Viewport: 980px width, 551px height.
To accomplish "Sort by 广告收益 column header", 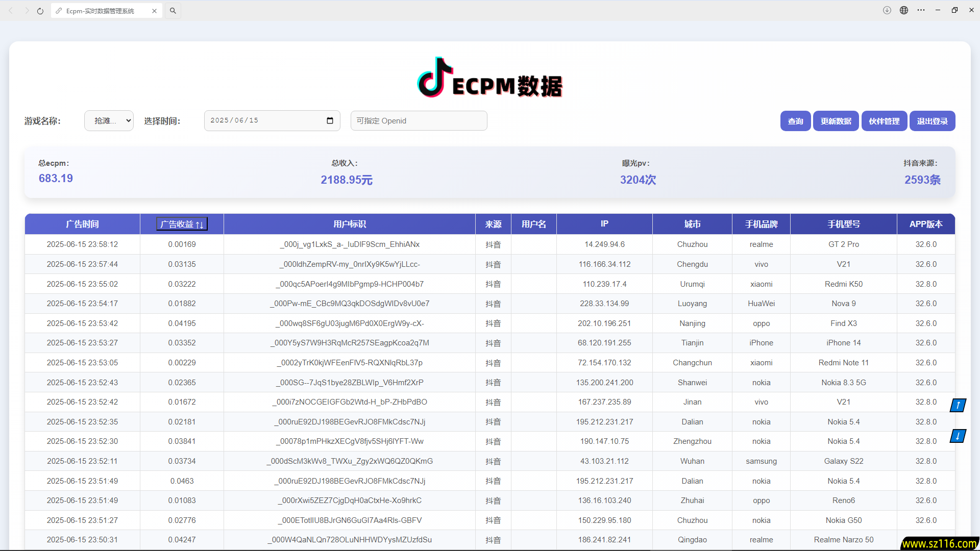I will pos(182,224).
